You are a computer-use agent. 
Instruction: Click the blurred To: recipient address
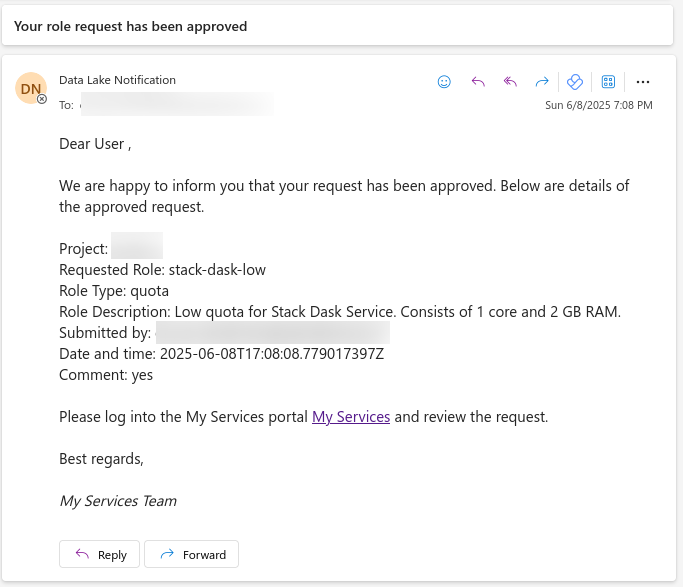(177, 105)
